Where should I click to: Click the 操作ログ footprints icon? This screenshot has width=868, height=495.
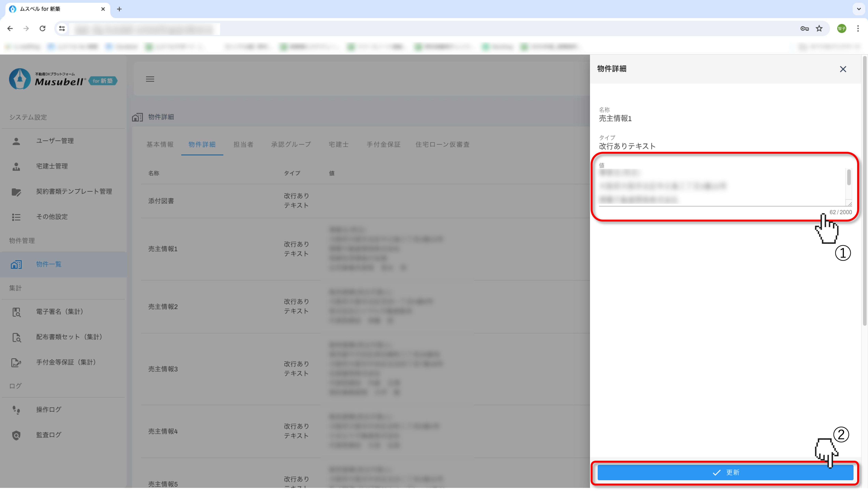(16, 410)
